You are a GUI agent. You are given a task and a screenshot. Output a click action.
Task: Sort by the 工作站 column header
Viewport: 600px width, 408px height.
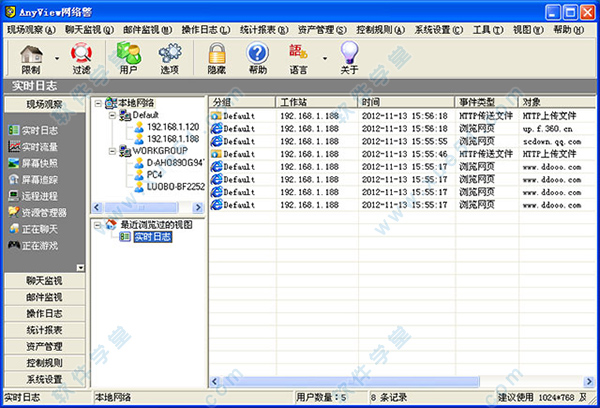pyautogui.click(x=317, y=102)
